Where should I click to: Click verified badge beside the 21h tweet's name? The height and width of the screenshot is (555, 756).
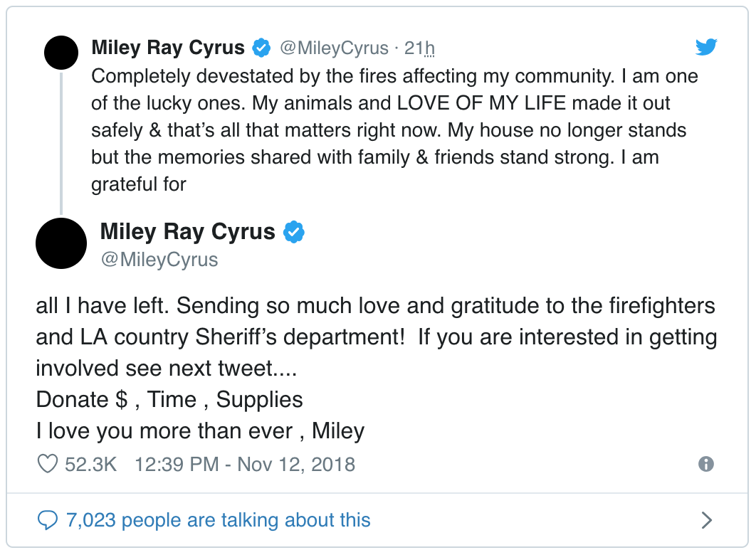point(261,48)
